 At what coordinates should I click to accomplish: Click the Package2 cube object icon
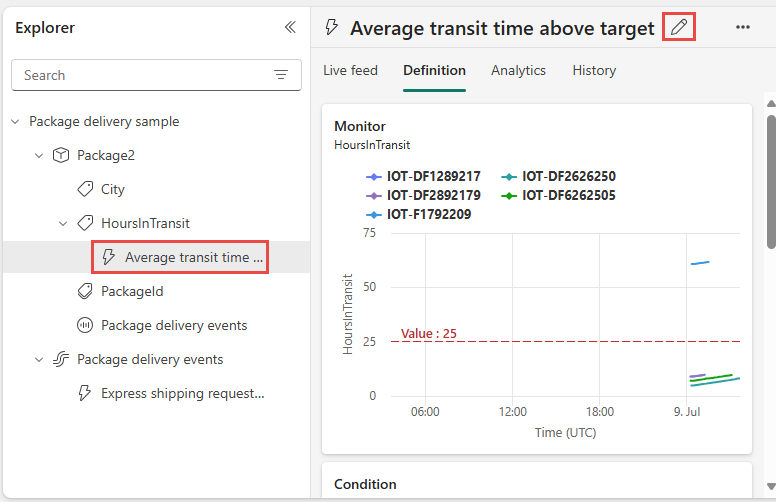[x=61, y=155]
